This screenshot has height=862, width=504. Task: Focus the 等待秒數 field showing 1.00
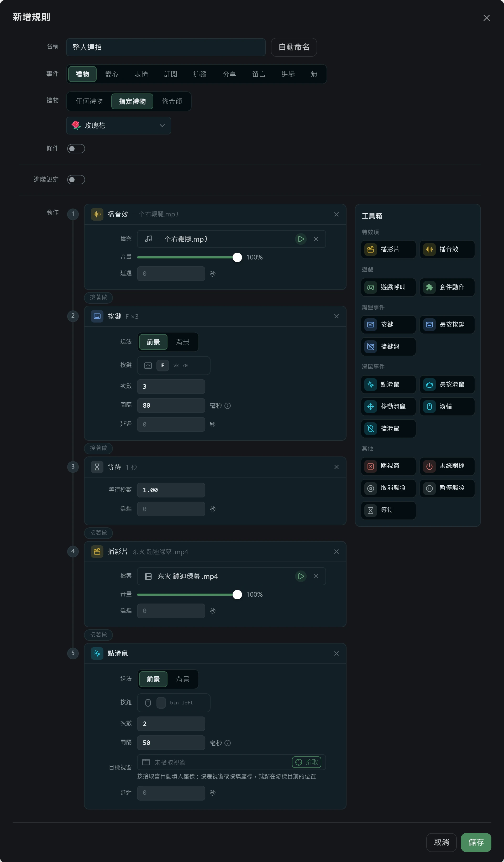pos(171,490)
